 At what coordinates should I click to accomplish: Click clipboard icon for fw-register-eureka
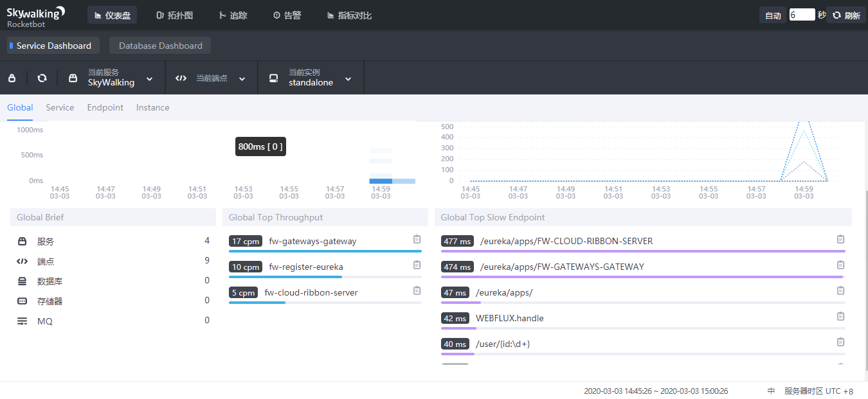tap(417, 265)
